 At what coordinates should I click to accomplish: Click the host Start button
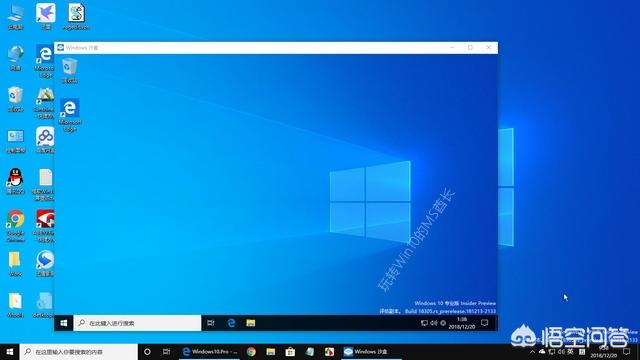tap(10, 351)
